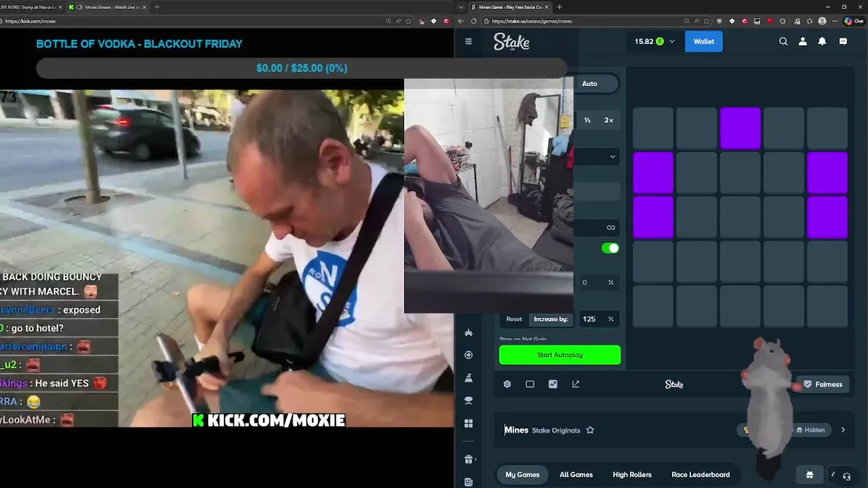Switch to LIVE NEWS Trump browser tab

tap(31, 7)
